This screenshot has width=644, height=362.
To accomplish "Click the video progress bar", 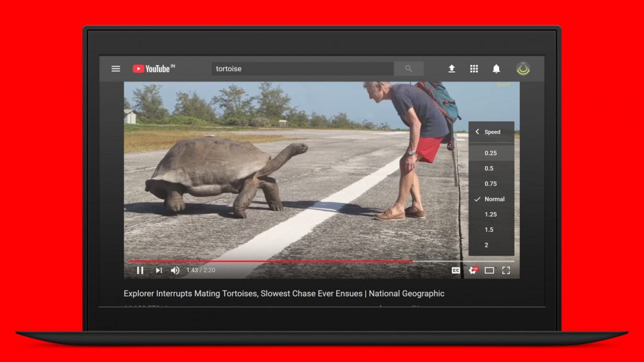I will (322, 261).
